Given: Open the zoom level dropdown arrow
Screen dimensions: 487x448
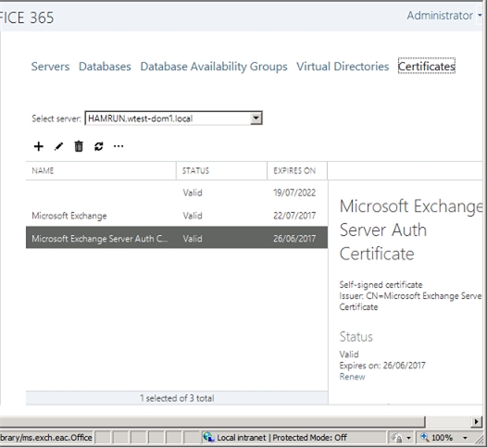Looking at the screenshot, I should tap(465, 438).
